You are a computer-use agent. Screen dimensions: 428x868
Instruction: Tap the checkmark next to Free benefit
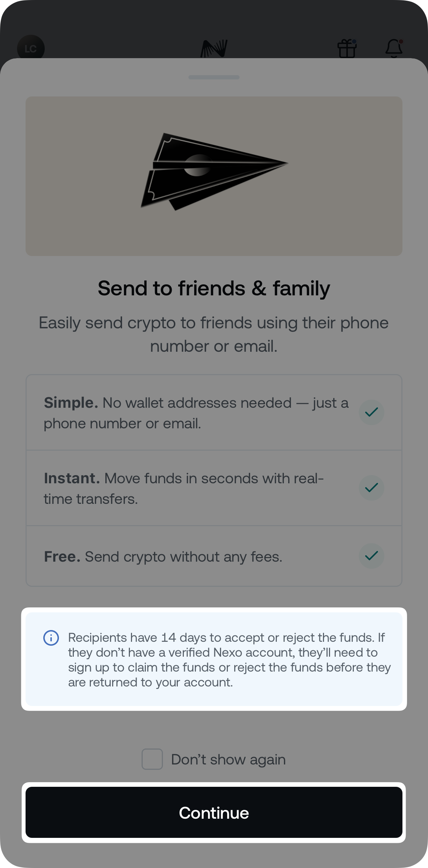[x=371, y=556]
